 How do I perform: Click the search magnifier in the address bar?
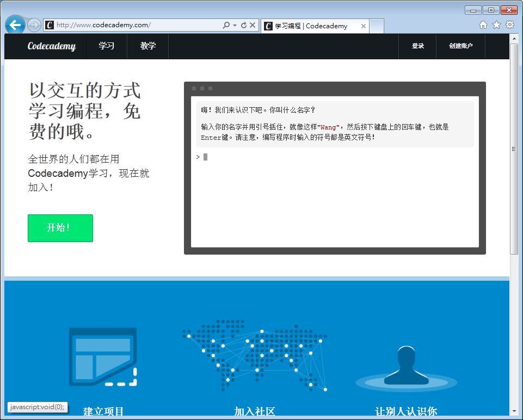[226, 25]
